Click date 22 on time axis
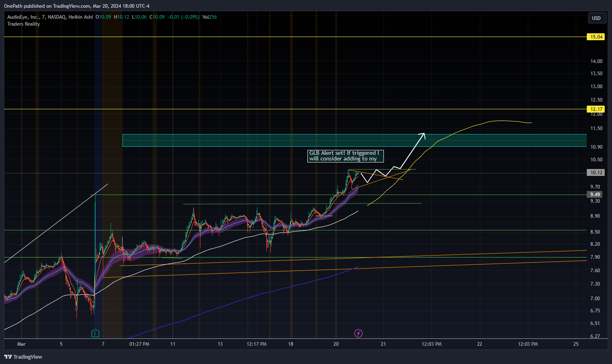The width and height of the screenshot is (612, 364). 479,344
